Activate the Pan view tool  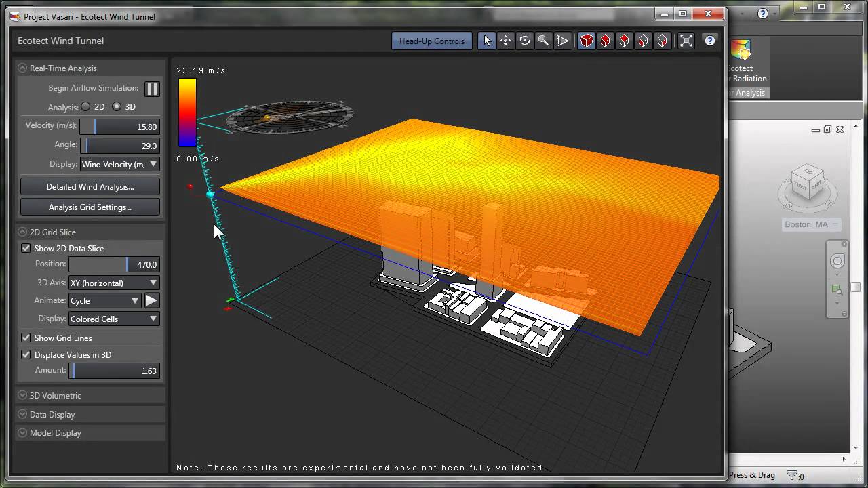click(x=506, y=40)
